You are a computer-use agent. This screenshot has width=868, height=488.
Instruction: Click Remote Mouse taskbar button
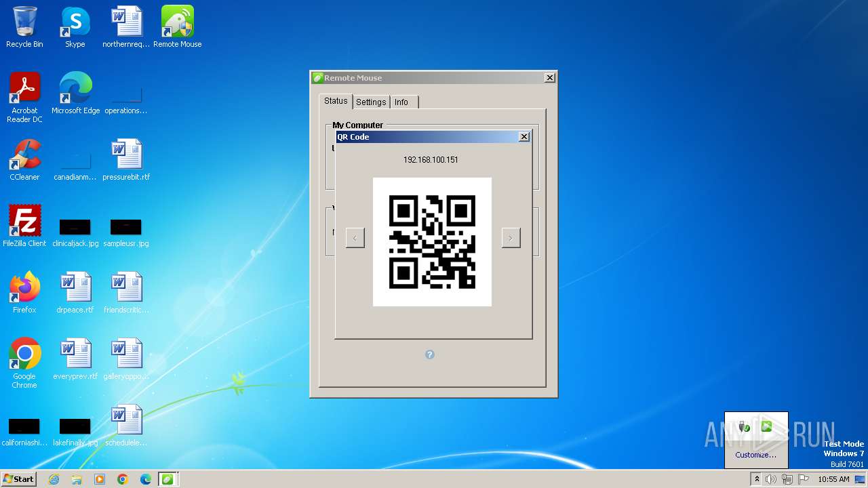[x=168, y=479]
